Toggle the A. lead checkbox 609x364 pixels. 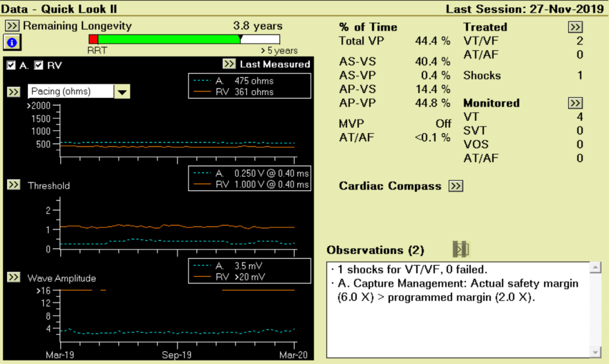(x=11, y=65)
